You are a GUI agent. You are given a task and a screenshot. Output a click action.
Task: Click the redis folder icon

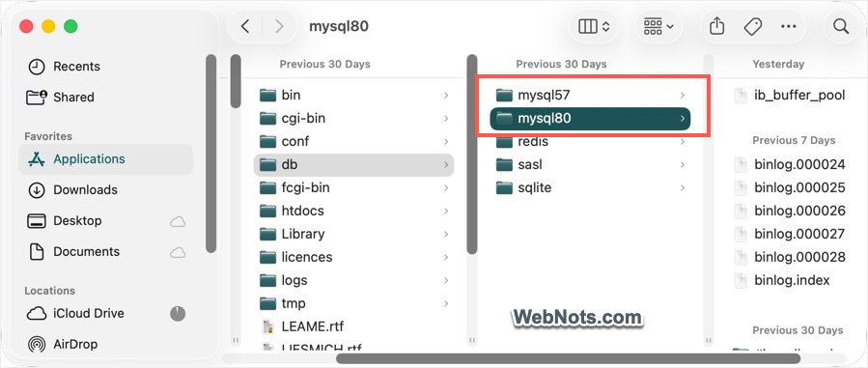(x=504, y=142)
